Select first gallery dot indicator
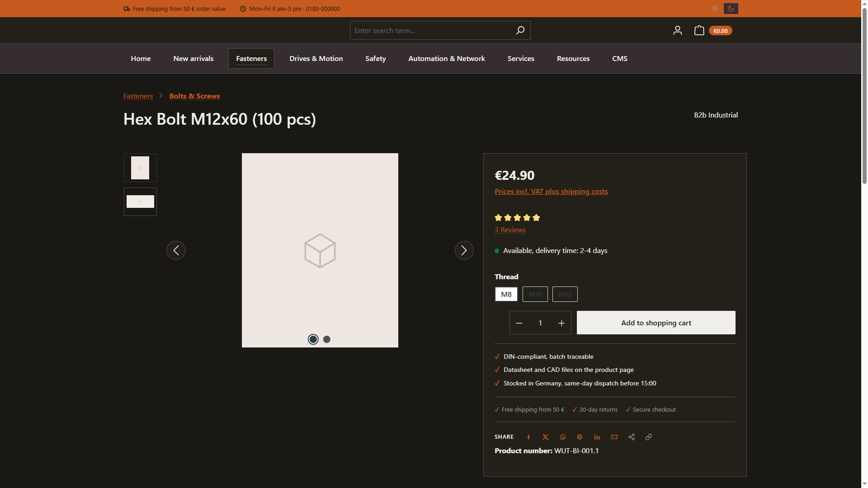868x488 pixels. click(x=313, y=339)
